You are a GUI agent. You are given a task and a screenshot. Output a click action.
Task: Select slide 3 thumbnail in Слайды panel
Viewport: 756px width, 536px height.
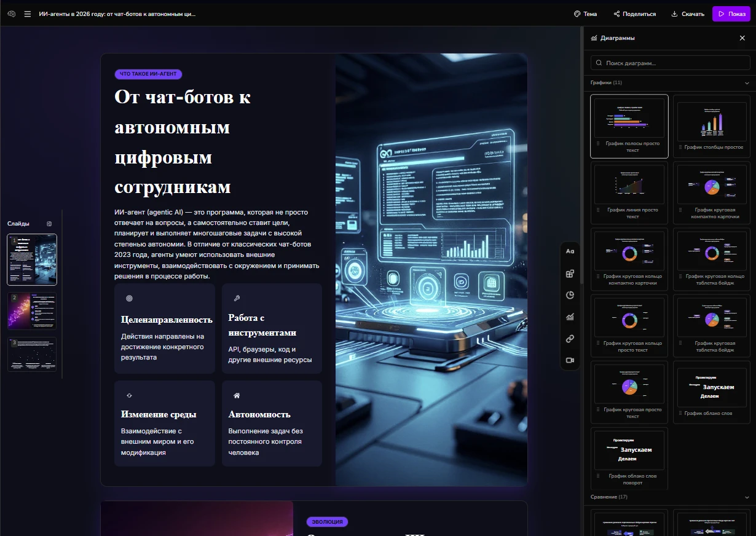click(32, 354)
